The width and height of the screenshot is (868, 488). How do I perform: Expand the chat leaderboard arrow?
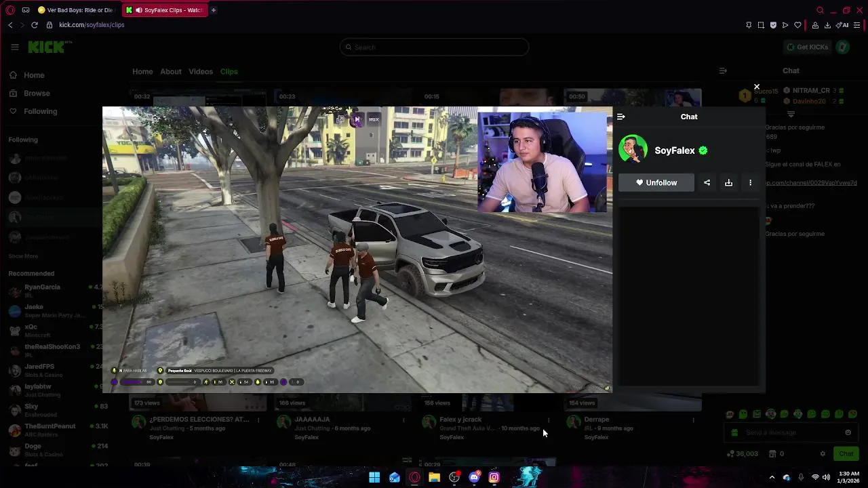(x=791, y=114)
